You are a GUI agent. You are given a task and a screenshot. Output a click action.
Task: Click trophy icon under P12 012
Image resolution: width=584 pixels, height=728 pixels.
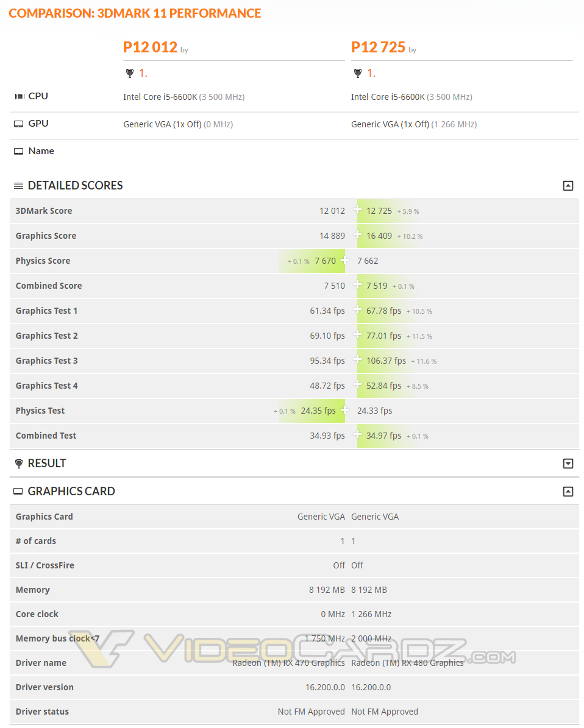coord(129,73)
